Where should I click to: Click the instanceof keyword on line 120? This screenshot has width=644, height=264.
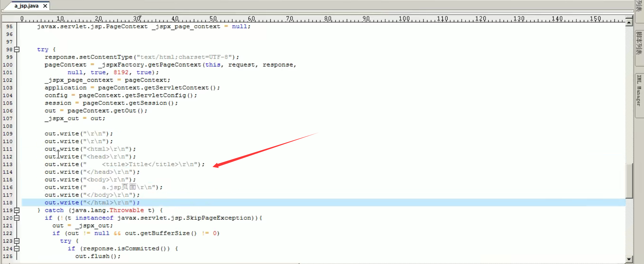(x=94, y=218)
